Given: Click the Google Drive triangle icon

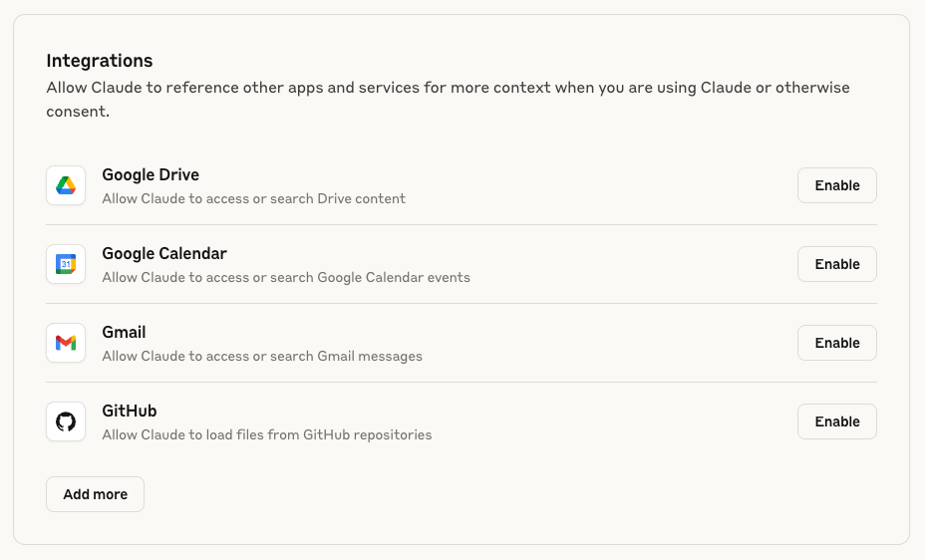Looking at the screenshot, I should (66, 185).
